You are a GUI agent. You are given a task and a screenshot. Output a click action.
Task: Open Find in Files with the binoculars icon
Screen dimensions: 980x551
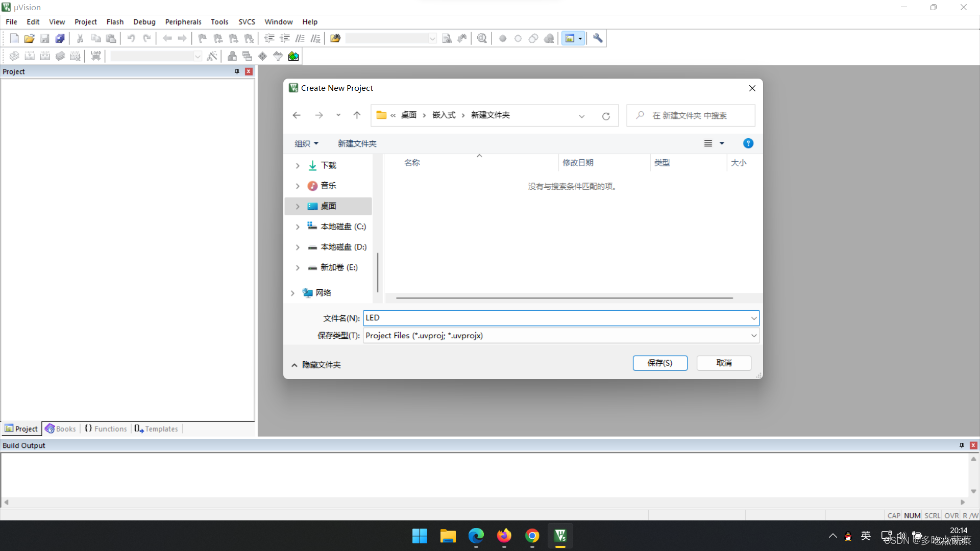462,38
